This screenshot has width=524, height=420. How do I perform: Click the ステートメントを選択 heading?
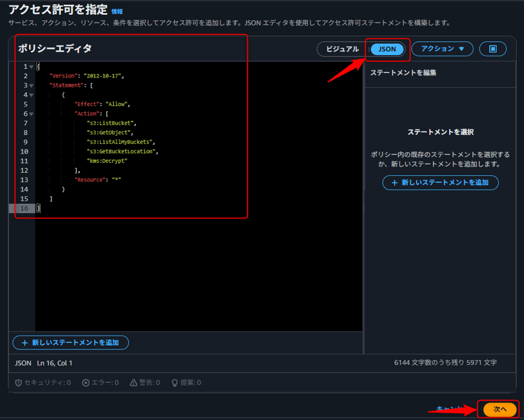click(x=440, y=132)
